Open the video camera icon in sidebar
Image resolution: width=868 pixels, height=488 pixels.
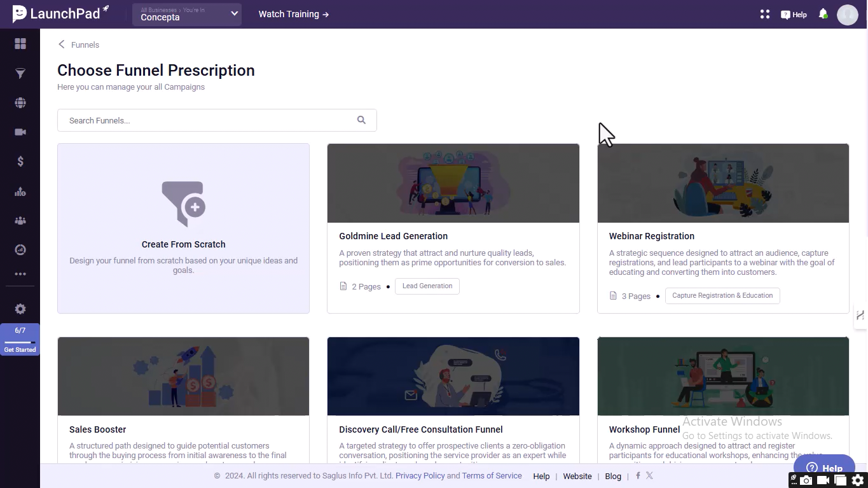[20, 132]
